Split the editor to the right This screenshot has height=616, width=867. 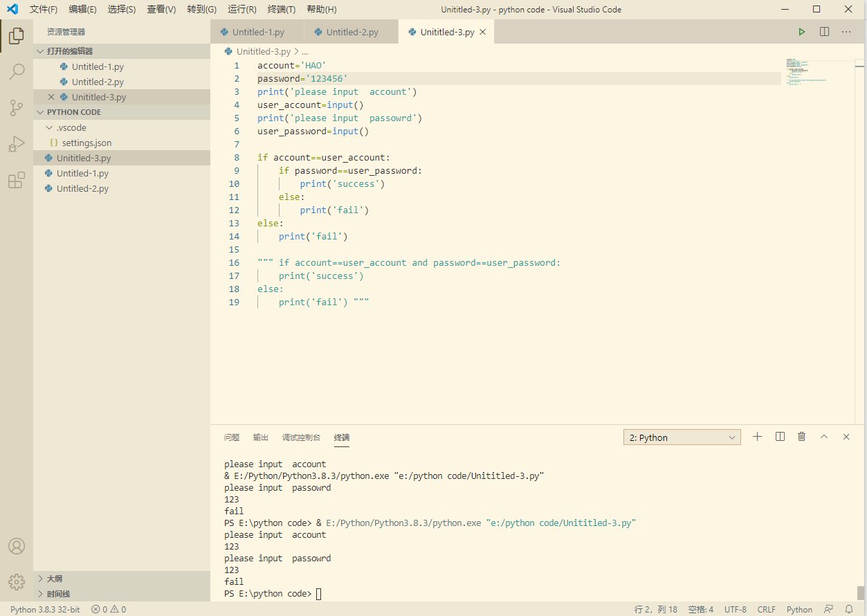pyautogui.click(x=824, y=32)
